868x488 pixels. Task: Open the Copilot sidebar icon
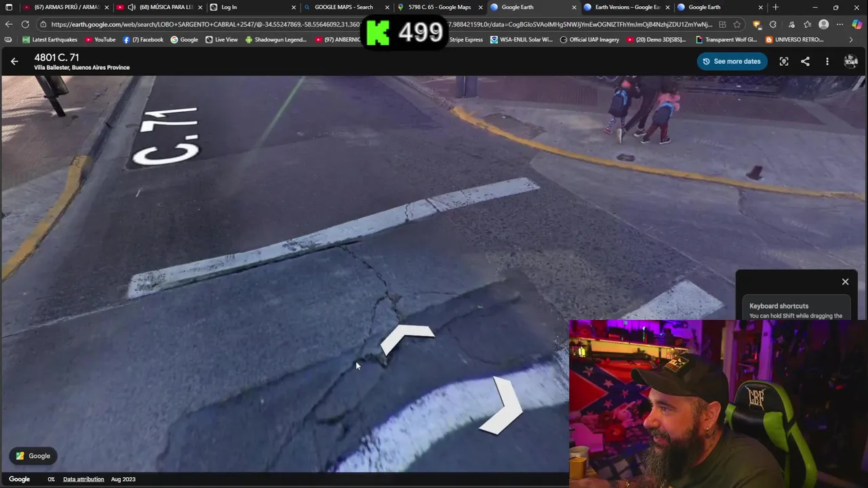(x=857, y=24)
